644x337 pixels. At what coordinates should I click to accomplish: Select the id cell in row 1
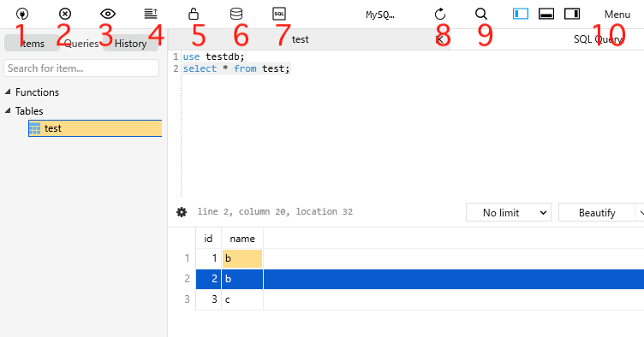(x=209, y=258)
